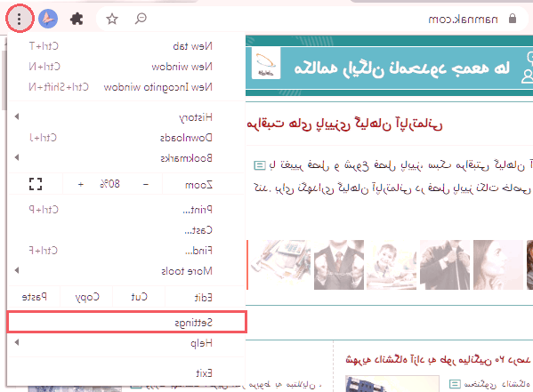The image size is (533, 392).
Task: View site information via the lock icon
Action: coord(513,19)
